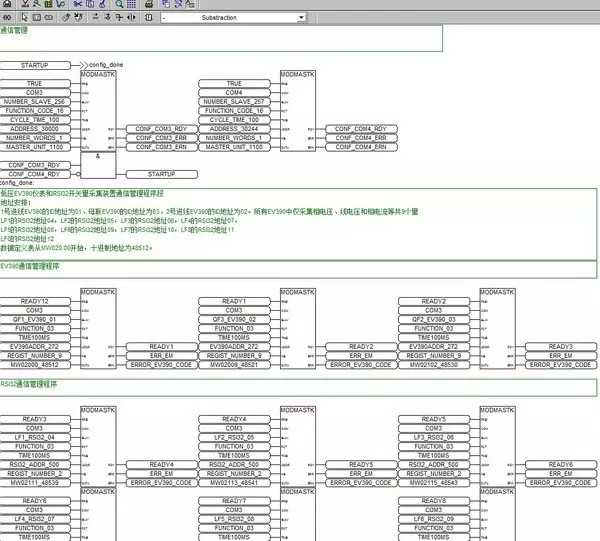The image size is (600, 541).
Task: Click the magnifier Zoom icon
Action: [119, 4]
